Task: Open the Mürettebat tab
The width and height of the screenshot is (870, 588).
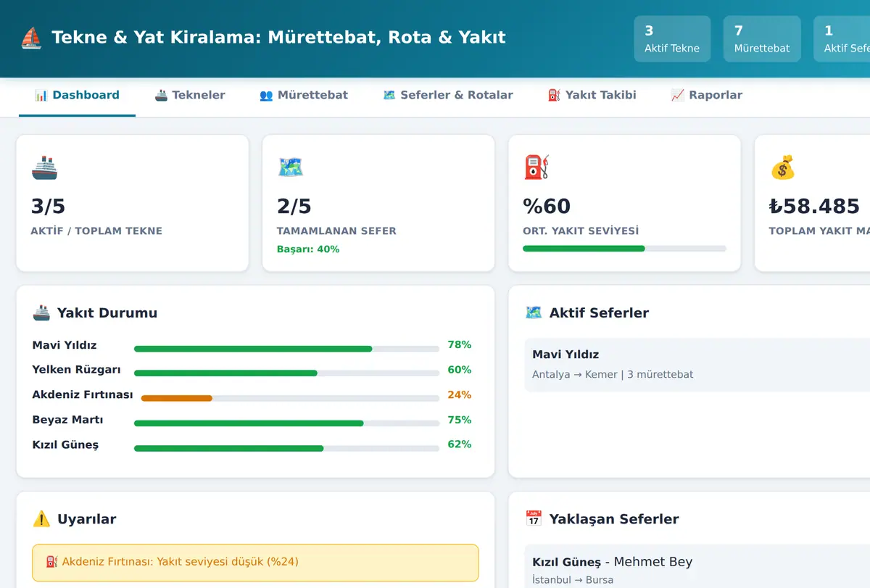Action: (x=304, y=95)
